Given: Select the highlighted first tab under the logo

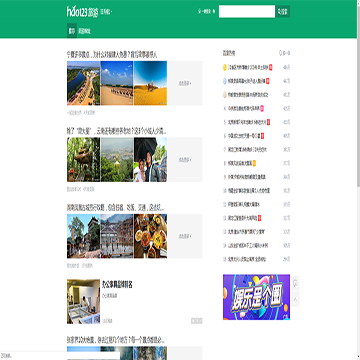Looking at the screenshot, I should pos(72,31).
